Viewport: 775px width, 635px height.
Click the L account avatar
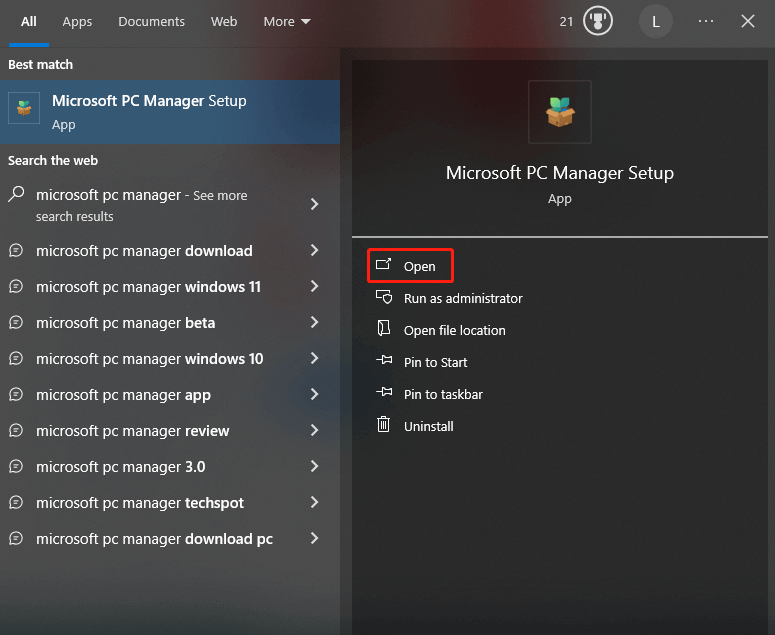click(655, 22)
